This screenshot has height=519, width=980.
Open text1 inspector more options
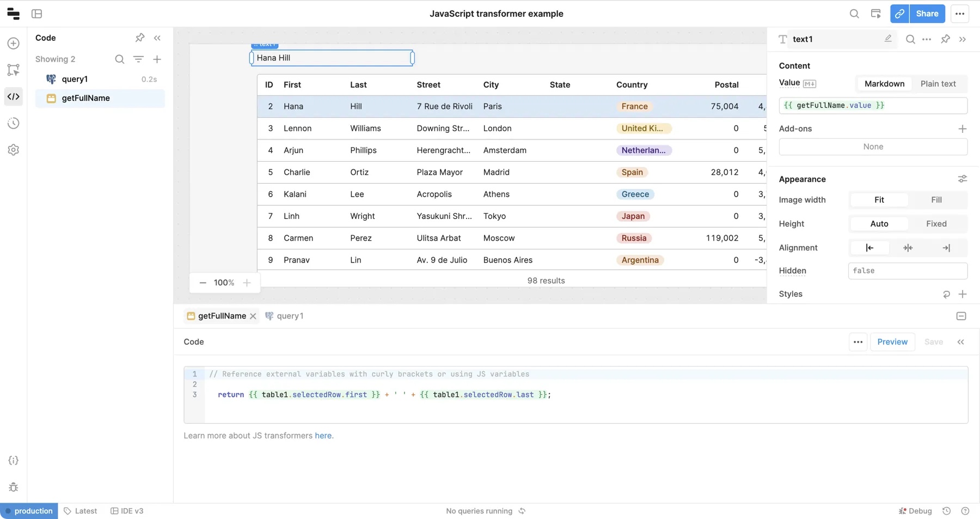[927, 39]
